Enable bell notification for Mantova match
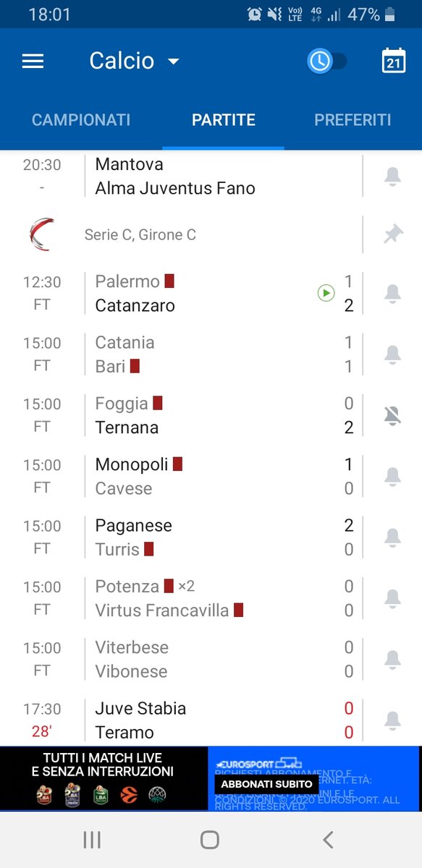Screen dimensions: 422x868 pos(392,176)
